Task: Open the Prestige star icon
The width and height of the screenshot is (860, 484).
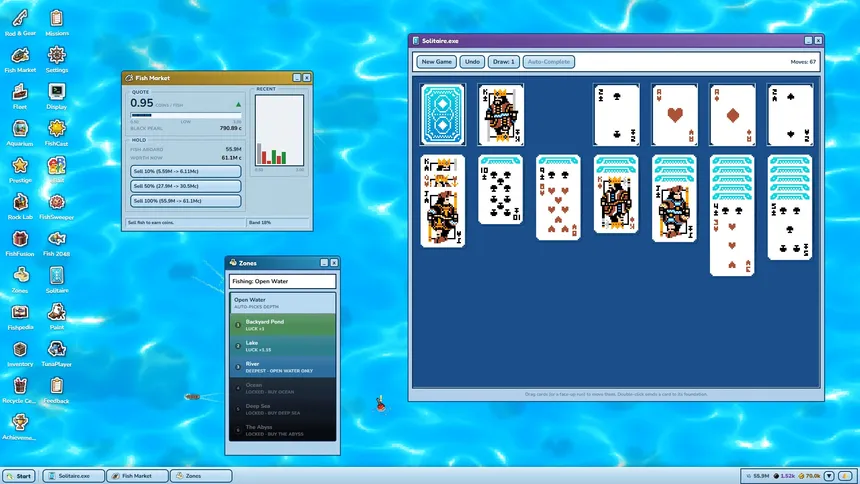Action: pos(20,170)
